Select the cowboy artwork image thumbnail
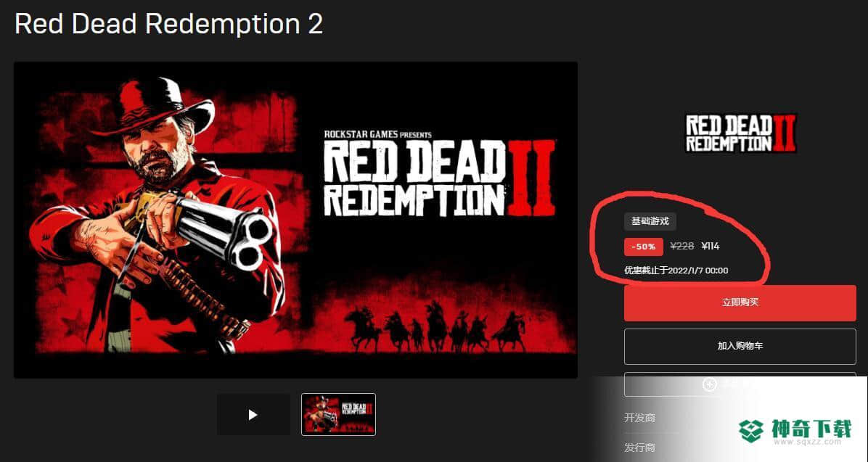Image resolution: width=868 pixels, height=462 pixels. [x=338, y=414]
